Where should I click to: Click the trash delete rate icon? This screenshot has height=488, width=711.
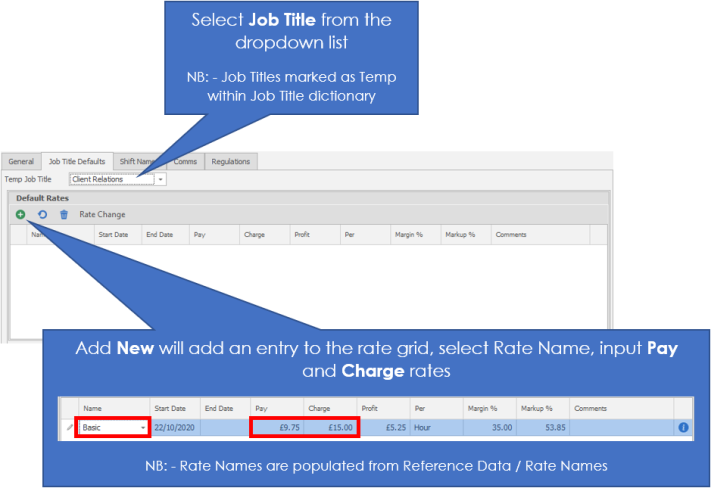click(x=64, y=214)
